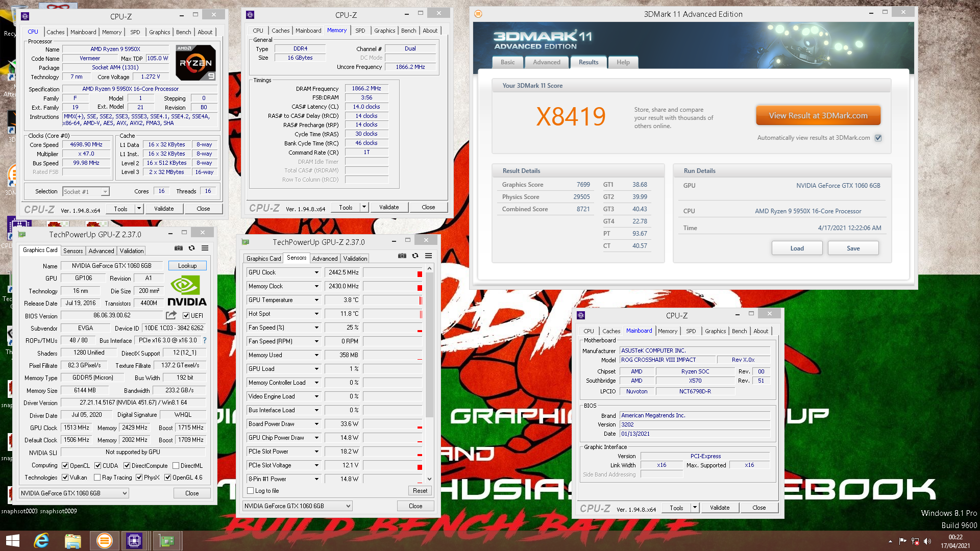Image resolution: width=980 pixels, height=551 pixels.
Task: Open File Explorer from the taskbar
Action: 72,541
